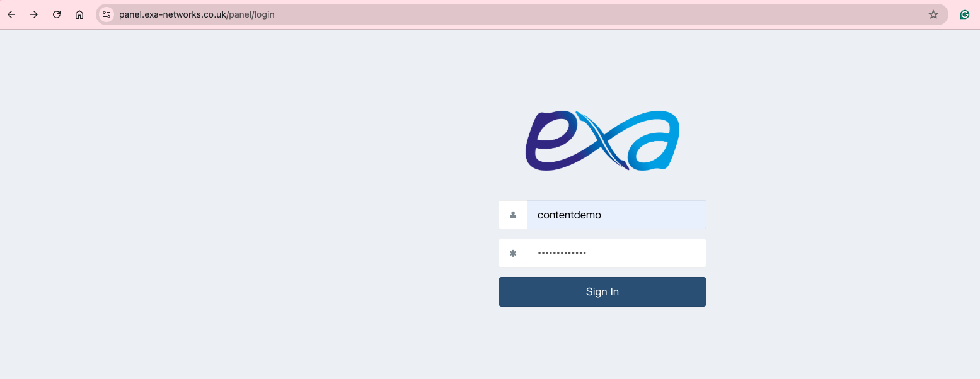
Task: Click the browser forward arrow
Action: click(x=34, y=14)
